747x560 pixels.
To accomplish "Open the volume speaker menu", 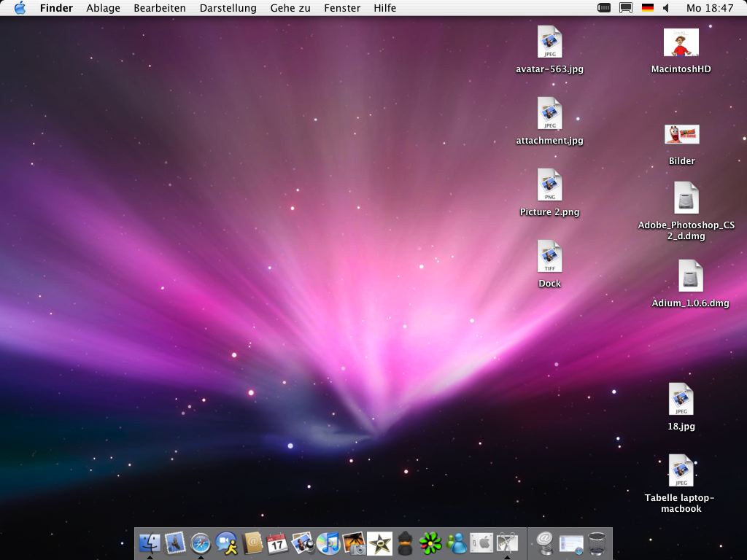I will [x=666, y=8].
